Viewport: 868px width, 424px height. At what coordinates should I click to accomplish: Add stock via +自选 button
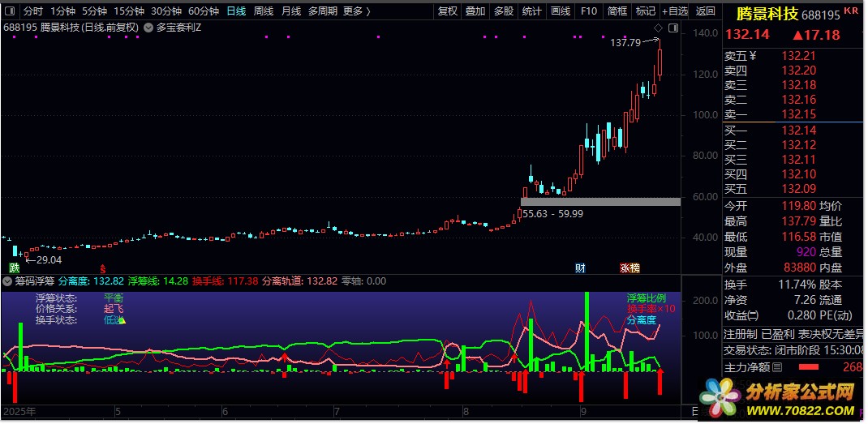[x=676, y=11]
